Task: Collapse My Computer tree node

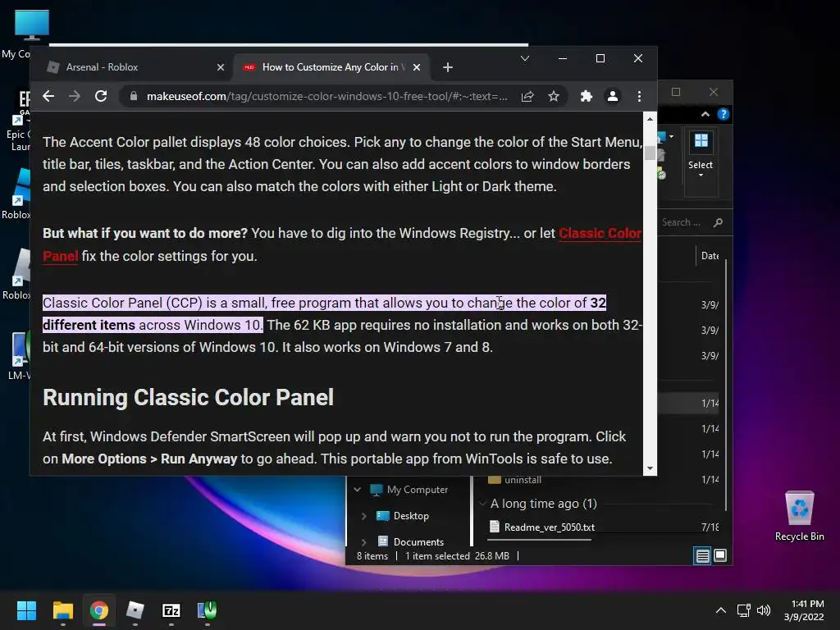Action: point(358,490)
